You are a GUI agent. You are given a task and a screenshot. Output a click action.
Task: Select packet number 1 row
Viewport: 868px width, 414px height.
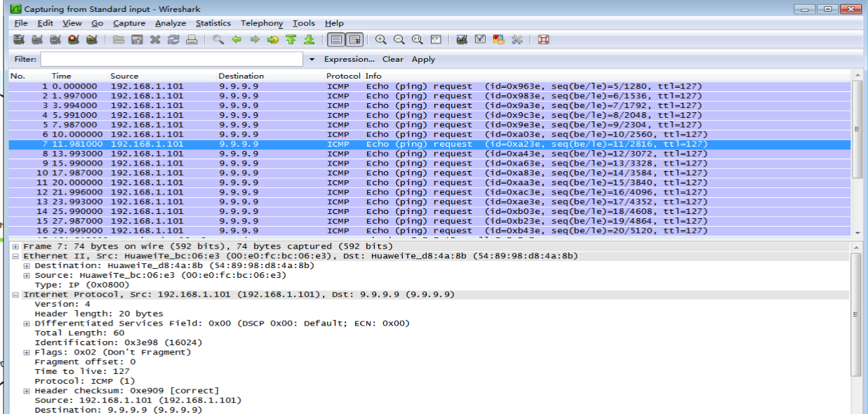click(429, 86)
